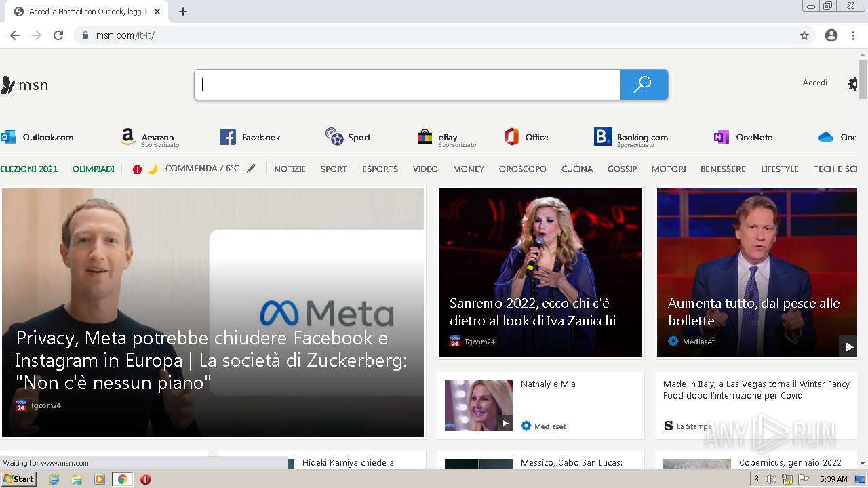Close the Hotmail/Outlook tab

(157, 12)
